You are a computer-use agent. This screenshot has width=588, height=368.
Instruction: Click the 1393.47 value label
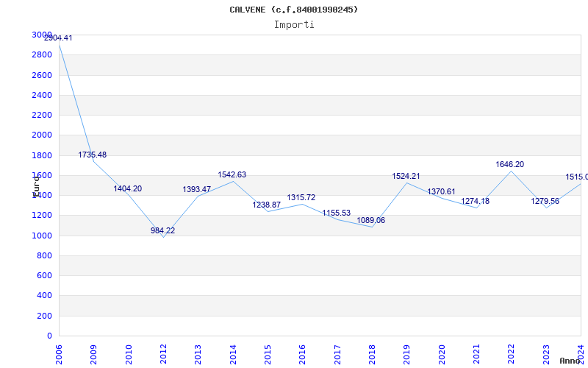coord(196,189)
